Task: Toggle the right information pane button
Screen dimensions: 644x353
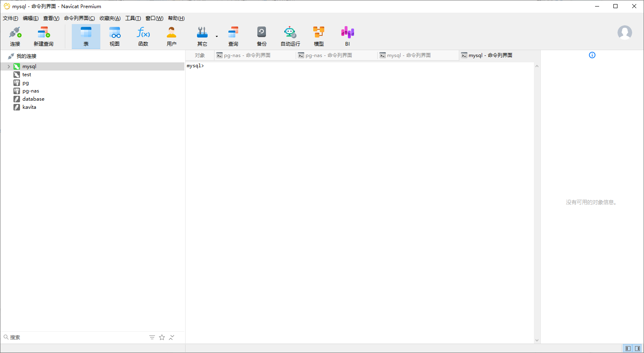Action: point(637,349)
